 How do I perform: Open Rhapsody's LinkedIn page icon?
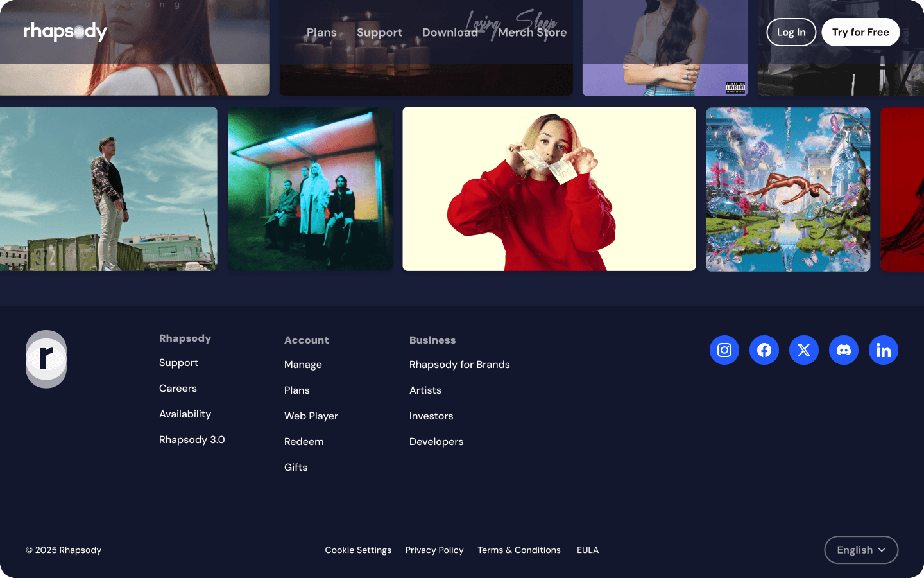click(x=884, y=350)
